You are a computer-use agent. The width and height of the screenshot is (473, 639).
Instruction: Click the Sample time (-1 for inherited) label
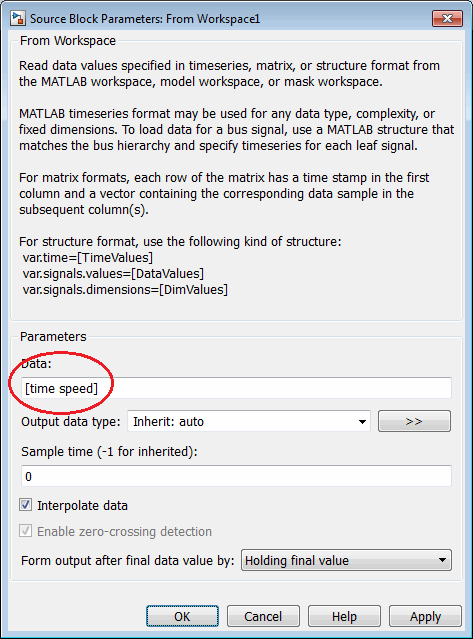pyautogui.click(x=109, y=452)
